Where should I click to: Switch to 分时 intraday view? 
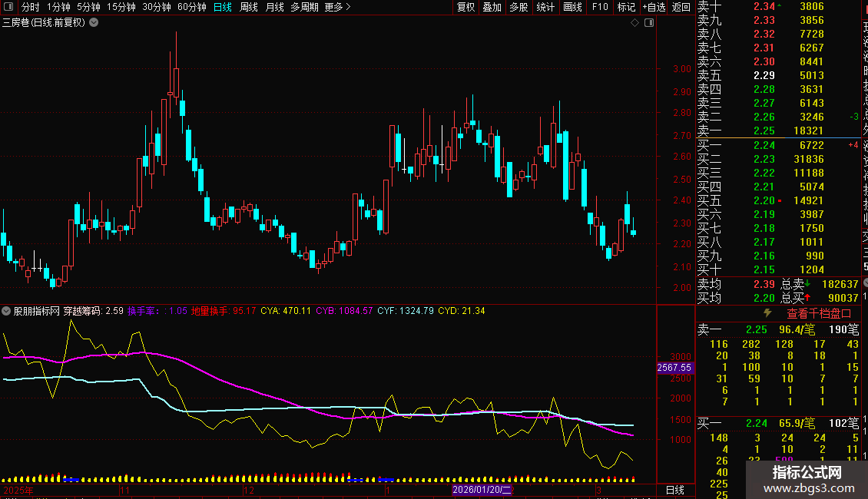point(30,7)
